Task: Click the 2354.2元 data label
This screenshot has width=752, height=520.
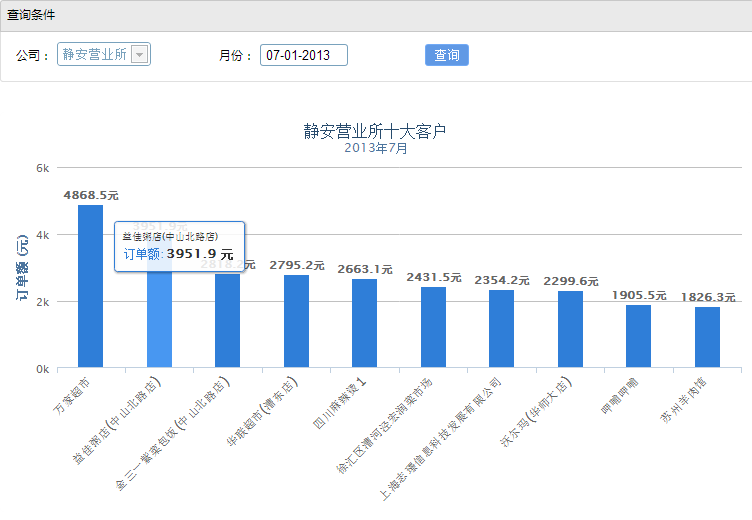Action: (502, 280)
